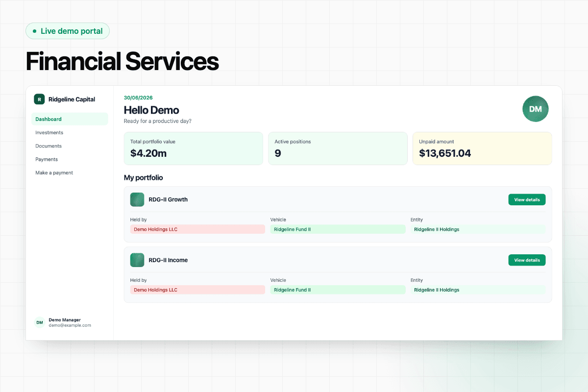Click the small DM avatar beside Demo Manager
Viewport: 588px width, 392px height.
click(40, 322)
